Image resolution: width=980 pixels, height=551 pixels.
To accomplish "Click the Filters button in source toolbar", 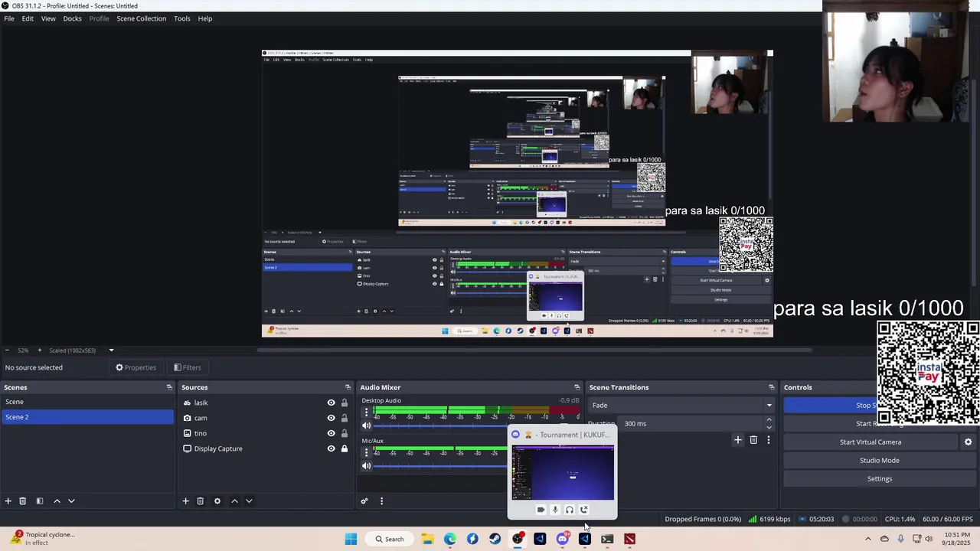I will pyautogui.click(x=187, y=367).
